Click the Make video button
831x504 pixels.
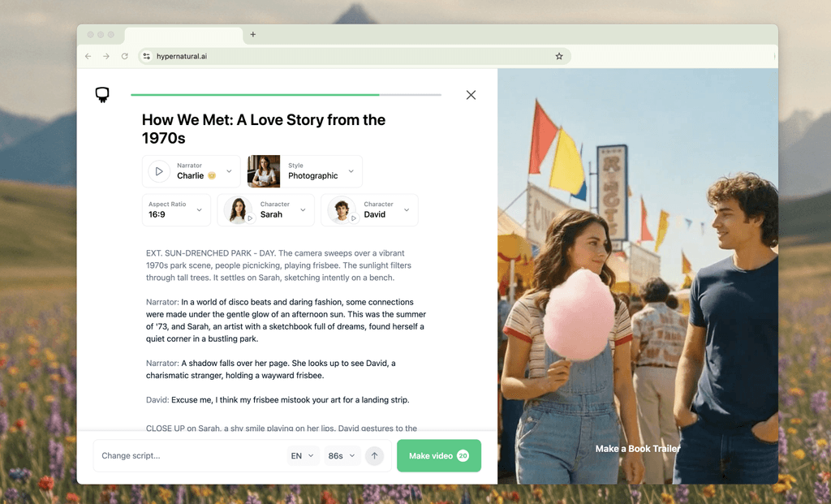(x=438, y=456)
